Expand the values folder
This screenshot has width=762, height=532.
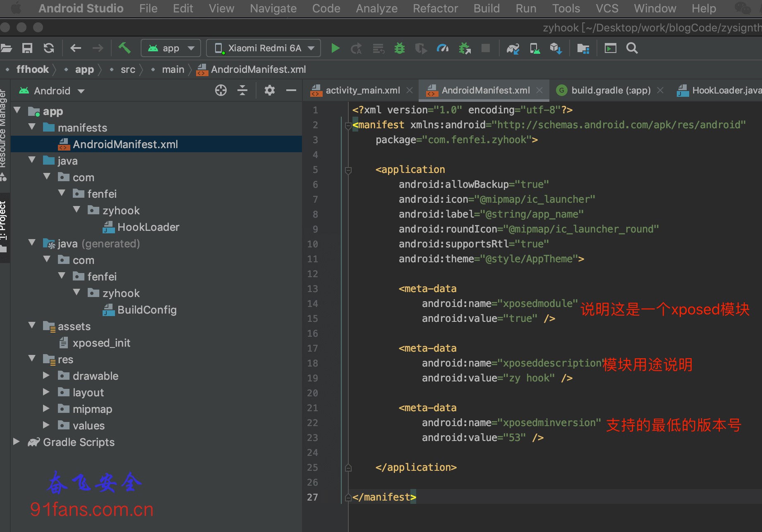pos(46,425)
